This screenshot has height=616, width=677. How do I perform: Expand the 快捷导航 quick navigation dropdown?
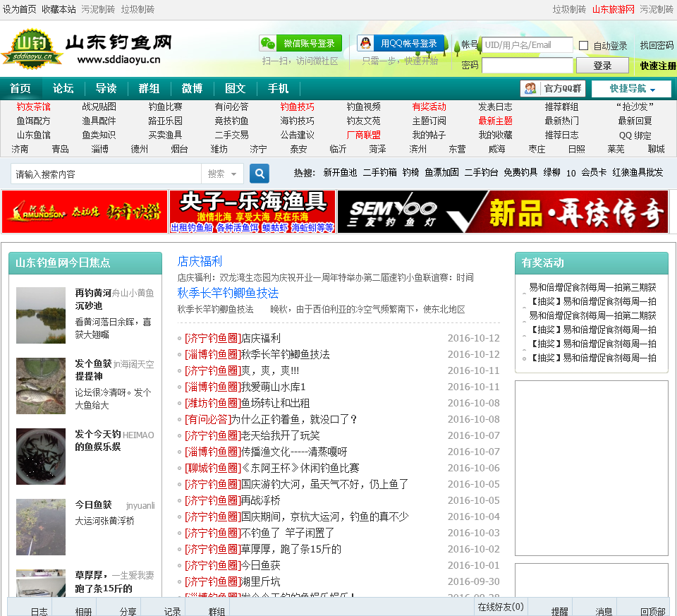click(632, 89)
